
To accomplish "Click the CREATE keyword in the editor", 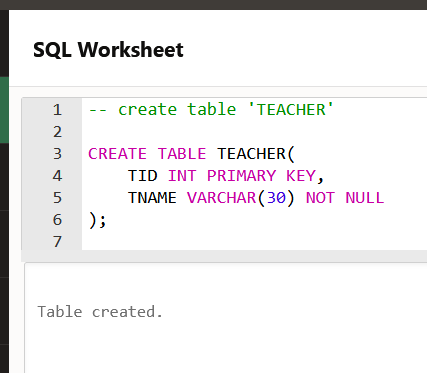I will [117, 154].
